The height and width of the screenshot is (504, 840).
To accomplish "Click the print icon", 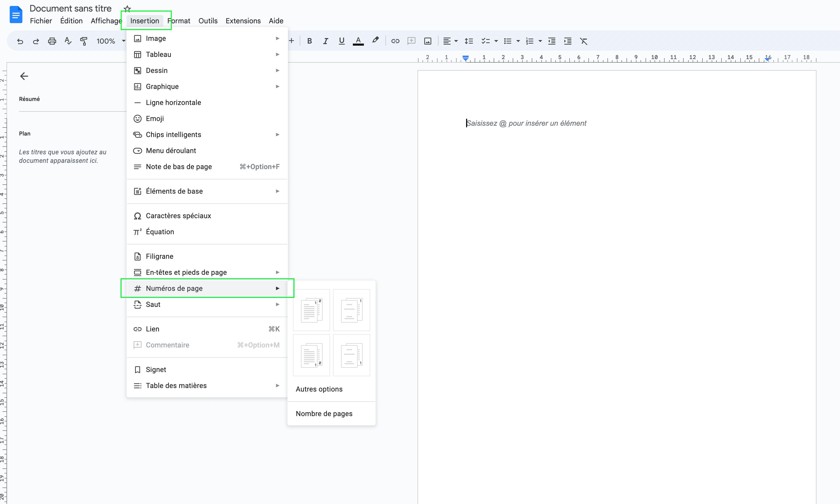I will point(52,41).
